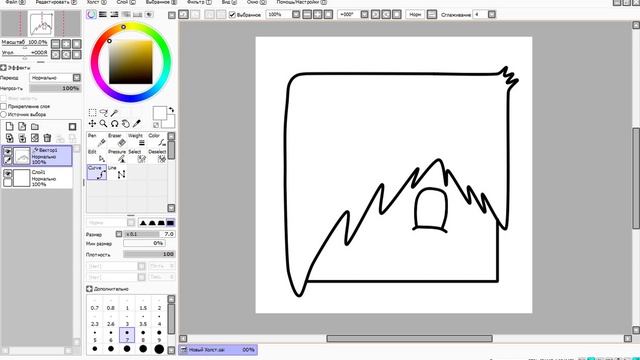This screenshot has width=640, height=360.
Task: Select the rectangular selection tool
Action: click(93, 113)
